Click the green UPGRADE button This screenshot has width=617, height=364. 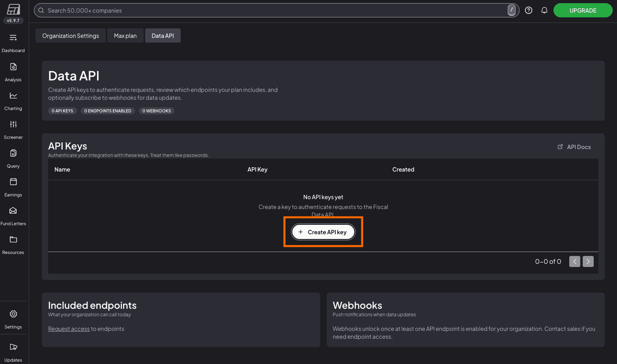pos(583,11)
